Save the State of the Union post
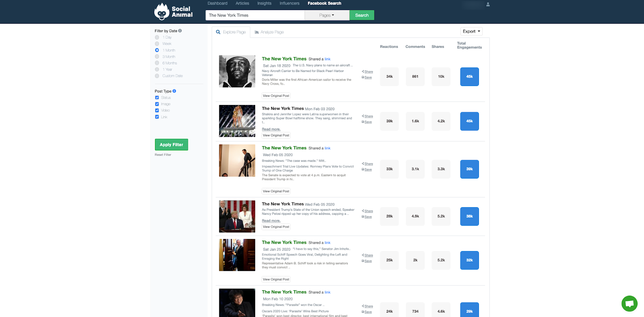The height and width of the screenshot is (317, 644). 367,216
